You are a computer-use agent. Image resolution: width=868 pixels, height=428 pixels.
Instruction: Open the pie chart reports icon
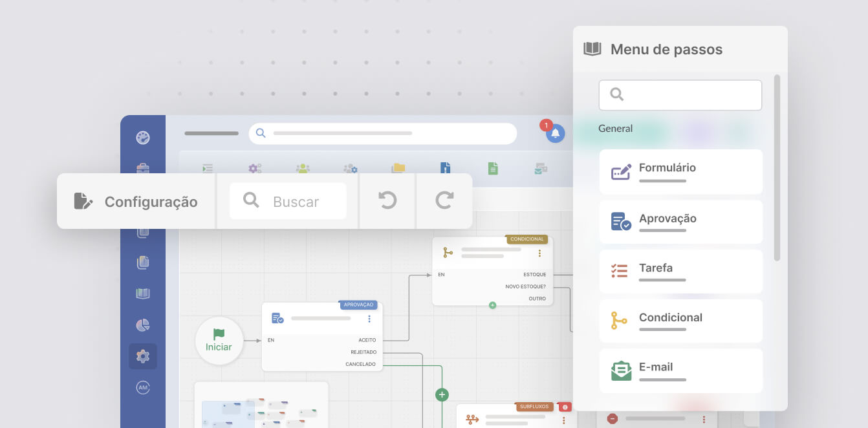coord(143,325)
